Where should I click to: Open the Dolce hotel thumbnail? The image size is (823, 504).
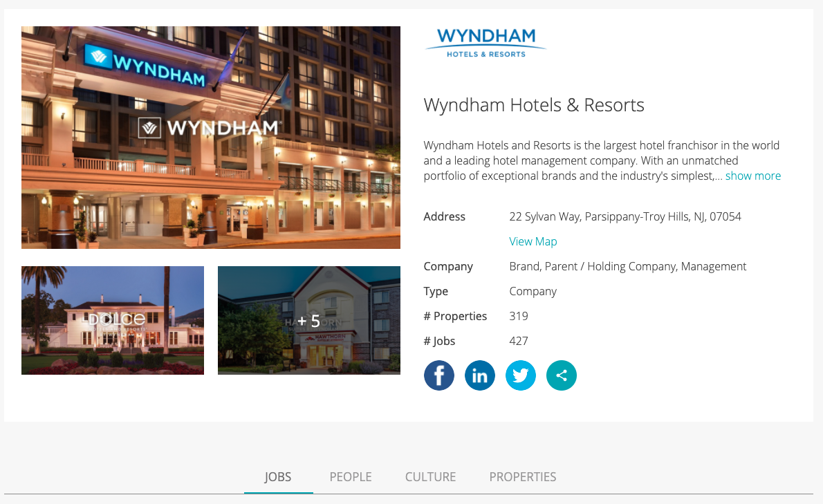[x=112, y=320]
